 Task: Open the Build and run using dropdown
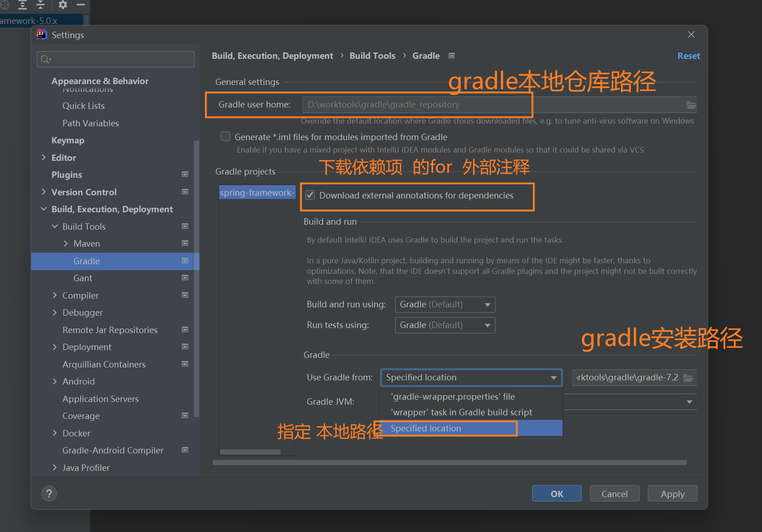(445, 305)
